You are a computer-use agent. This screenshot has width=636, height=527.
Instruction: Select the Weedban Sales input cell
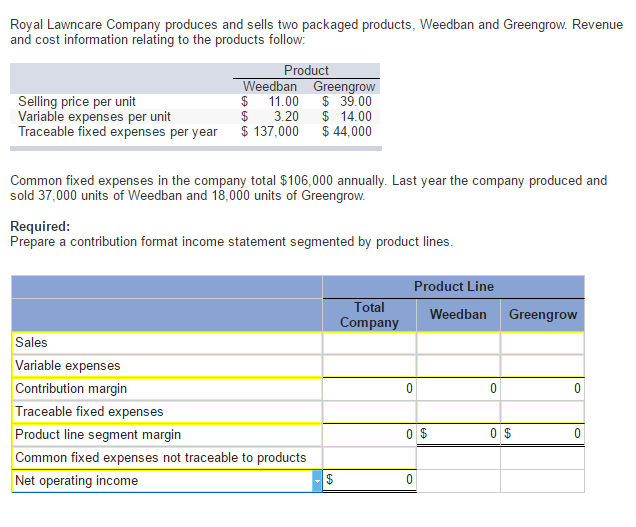point(458,342)
